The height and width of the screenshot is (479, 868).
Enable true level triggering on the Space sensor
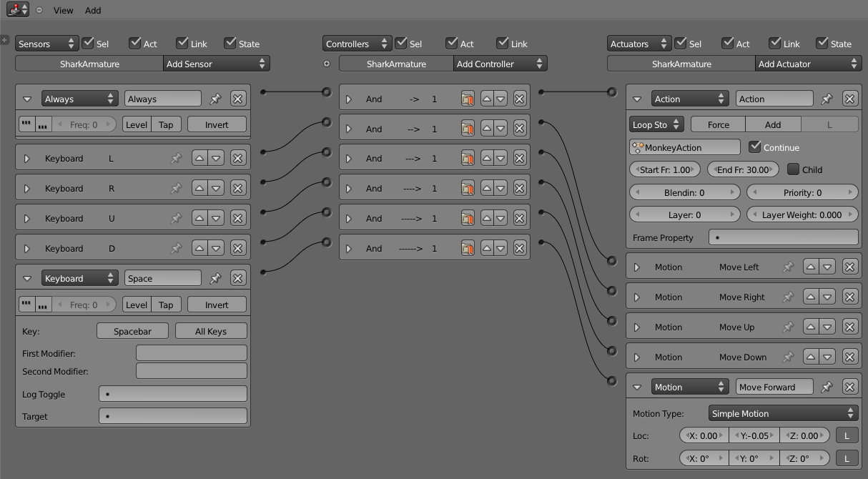click(136, 304)
